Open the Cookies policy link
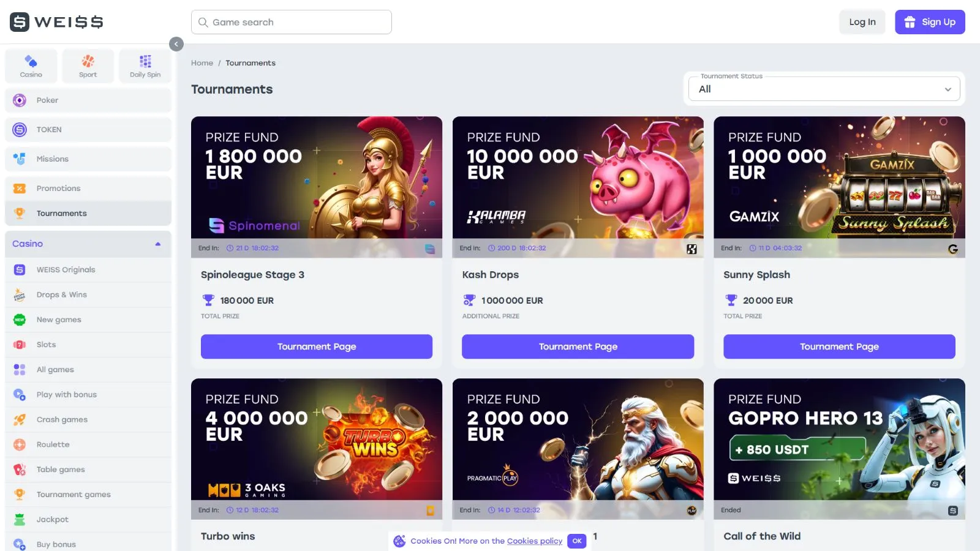Screen dimensions: 980x551 [x=534, y=541]
